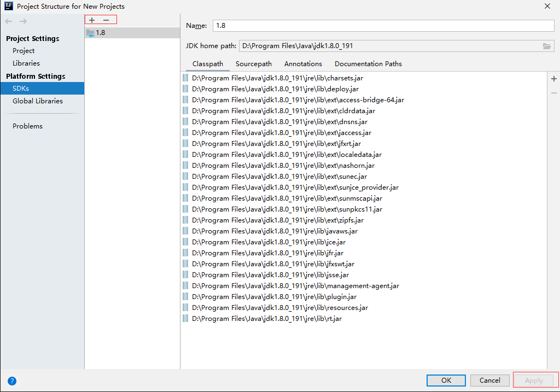Click the jar icon next to jsse.jar
Image resolution: width=560 pixels, height=392 pixels.
click(x=185, y=275)
